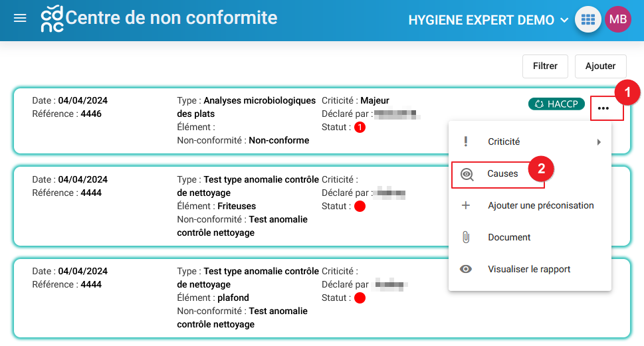Click the green HACCP tag
The height and width of the screenshot is (346, 644).
coord(556,104)
